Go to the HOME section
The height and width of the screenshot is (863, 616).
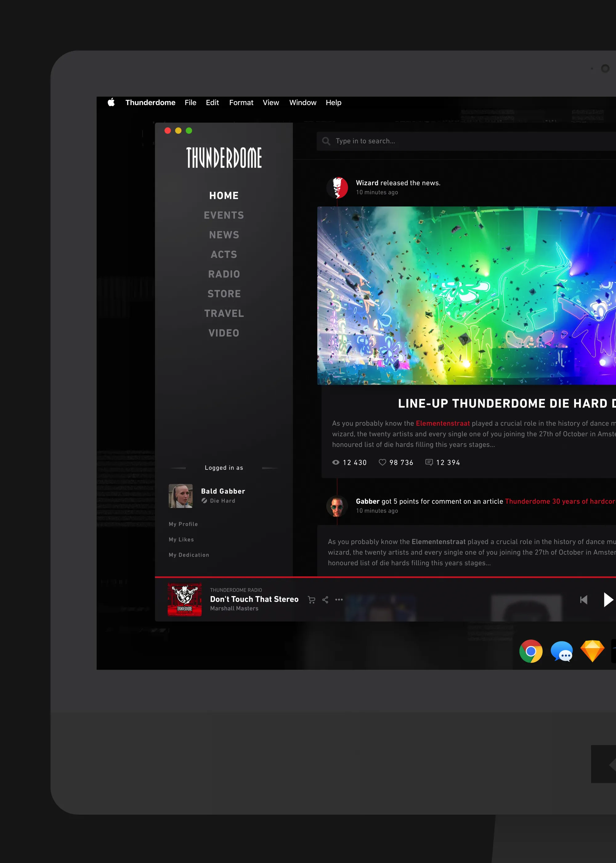[224, 195]
